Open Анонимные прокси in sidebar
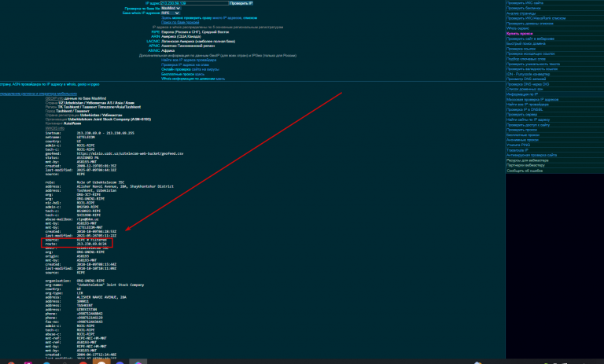This screenshot has width=604, height=364. tap(522, 140)
